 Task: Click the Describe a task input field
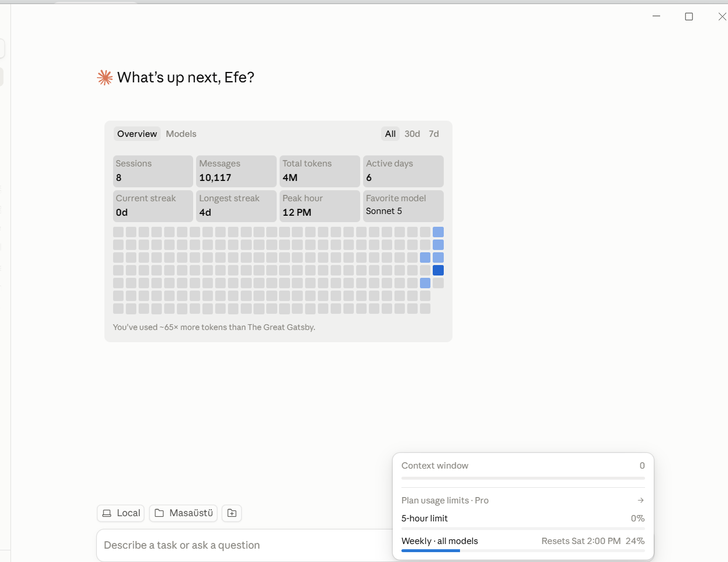point(244,545)
